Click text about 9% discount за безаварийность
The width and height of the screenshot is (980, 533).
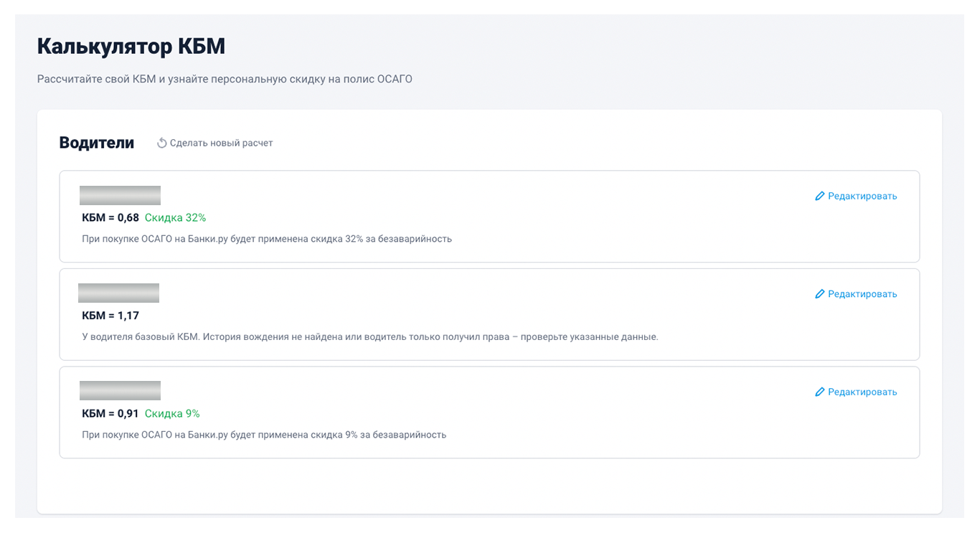point(264,435)
